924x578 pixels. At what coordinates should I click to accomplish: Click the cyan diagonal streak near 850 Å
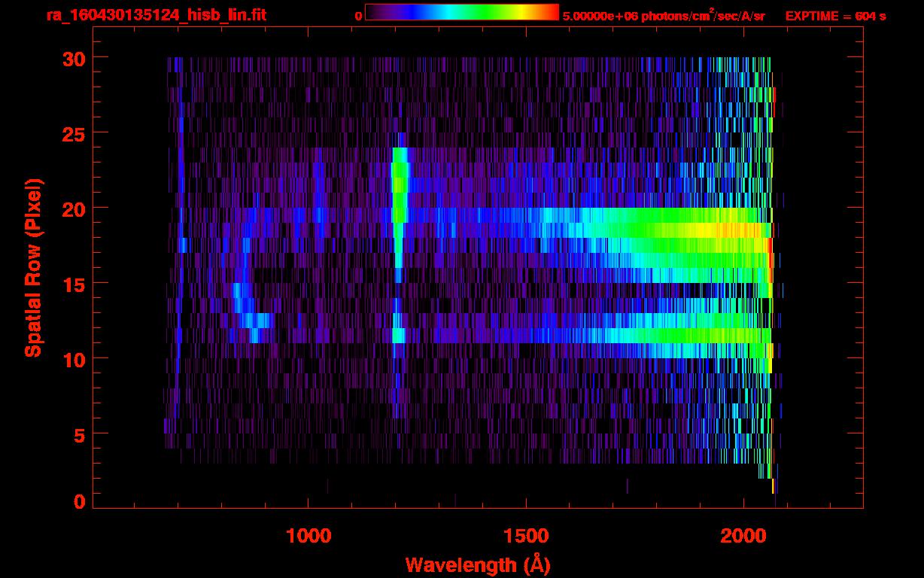[x=242, y=297]
